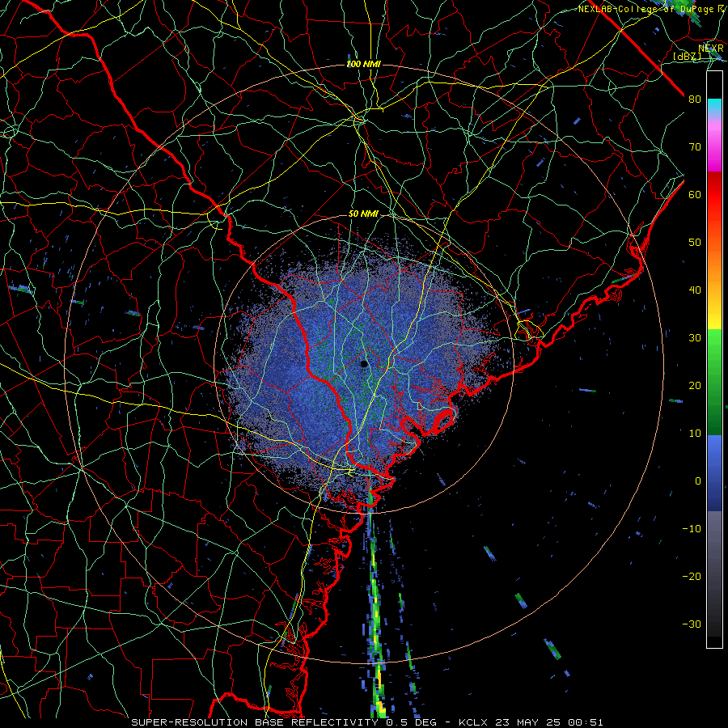Image resolution: width=728 pixels, height=728 pixels.
Task: Click the 60 value on color scale
Action: click(695, 195)
